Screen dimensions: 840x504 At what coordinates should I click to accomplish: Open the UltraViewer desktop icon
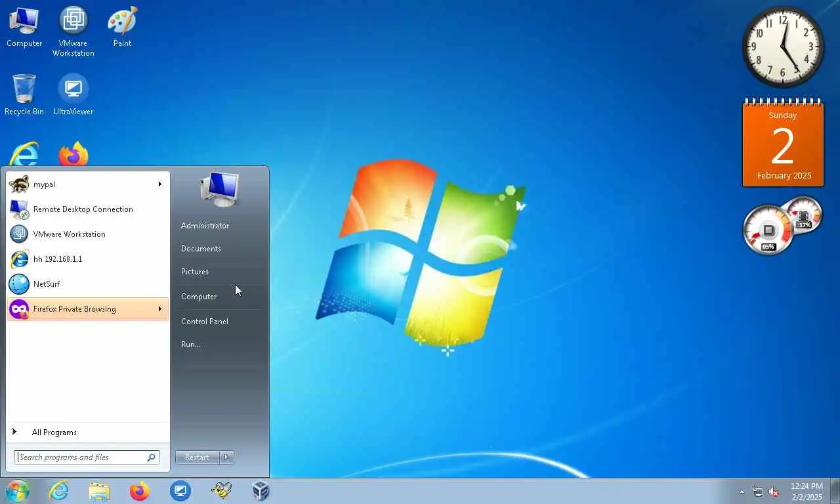click(73, 94)
